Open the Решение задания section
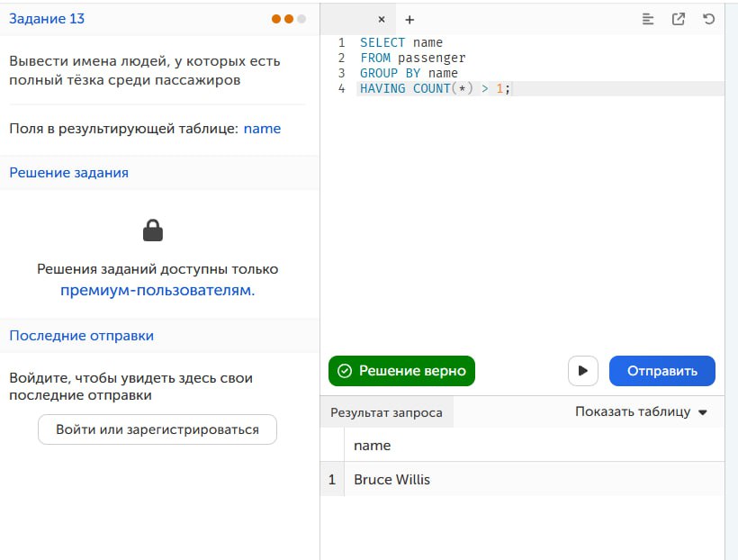 click(x=68, y=173)
